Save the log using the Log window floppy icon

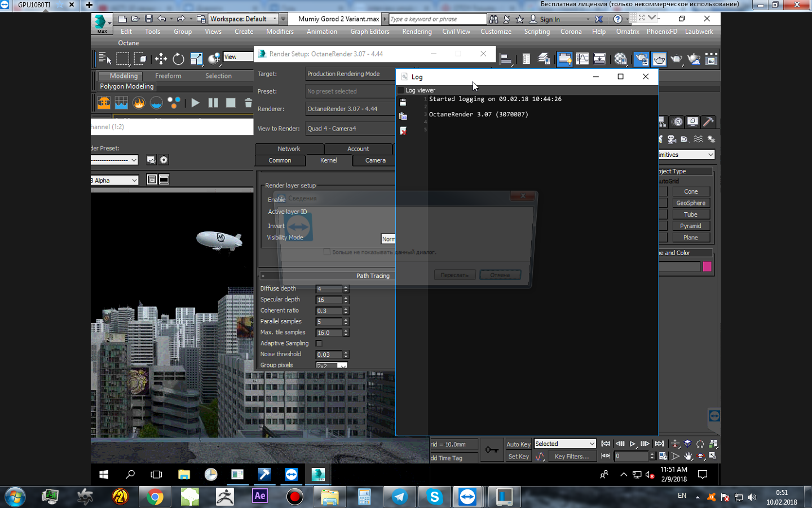[x=403, y=102]
